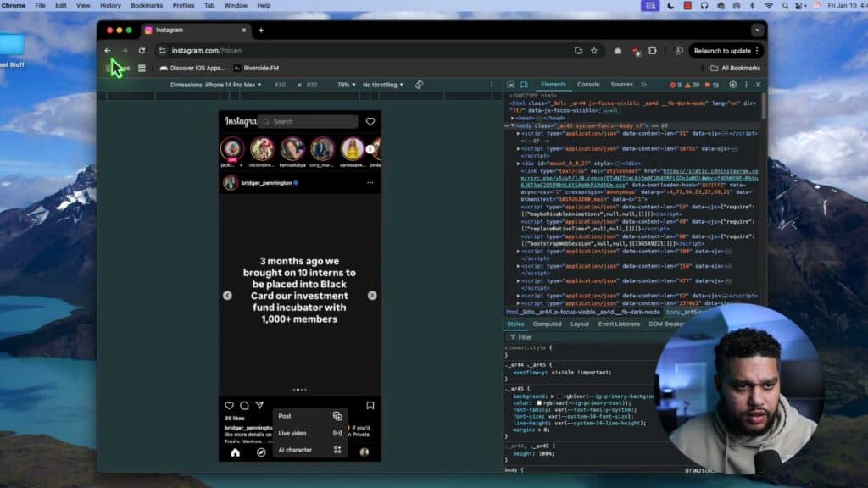Choose Live video from the create menu
868x488 pixels.
[x=310, y=433]
